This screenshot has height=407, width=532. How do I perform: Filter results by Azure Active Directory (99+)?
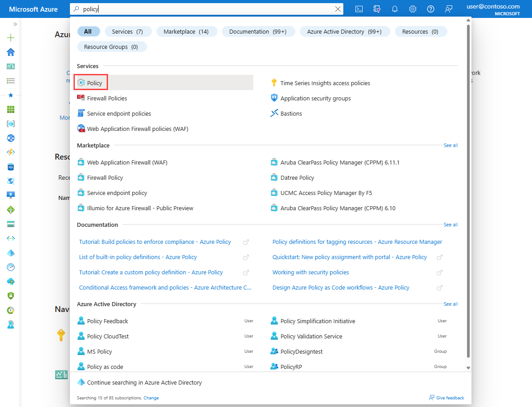[344, 31]
